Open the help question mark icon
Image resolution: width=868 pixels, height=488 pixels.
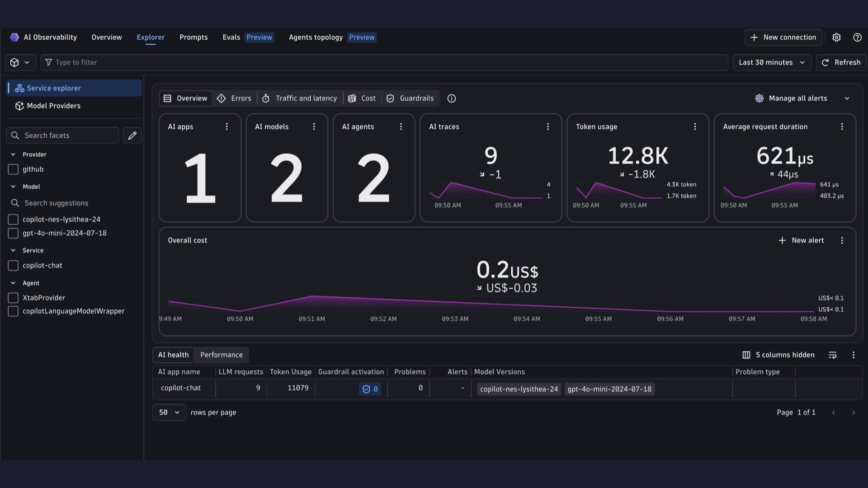(857, 38)
